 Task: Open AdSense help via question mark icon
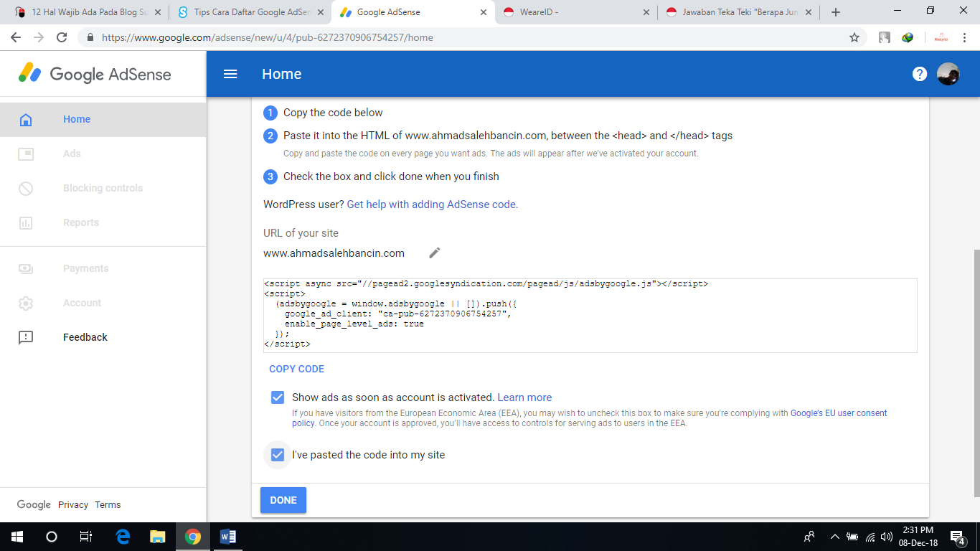[919, 73]
